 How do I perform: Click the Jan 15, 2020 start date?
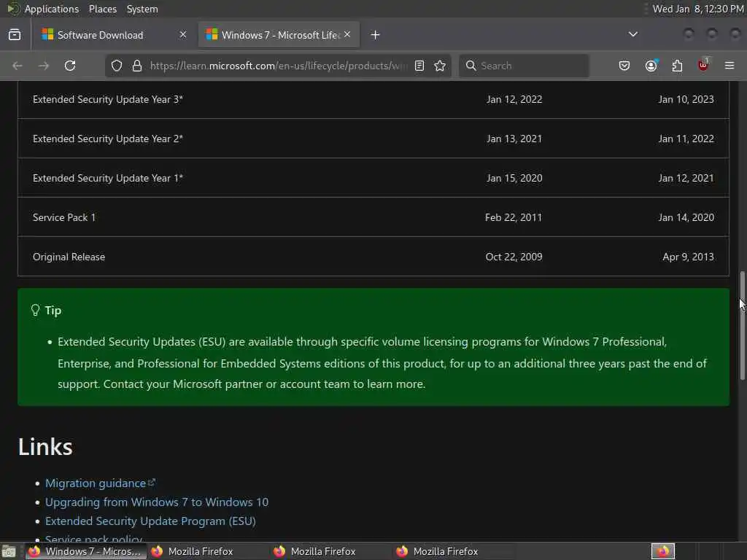pyautogui.click(x=514, y=178)
